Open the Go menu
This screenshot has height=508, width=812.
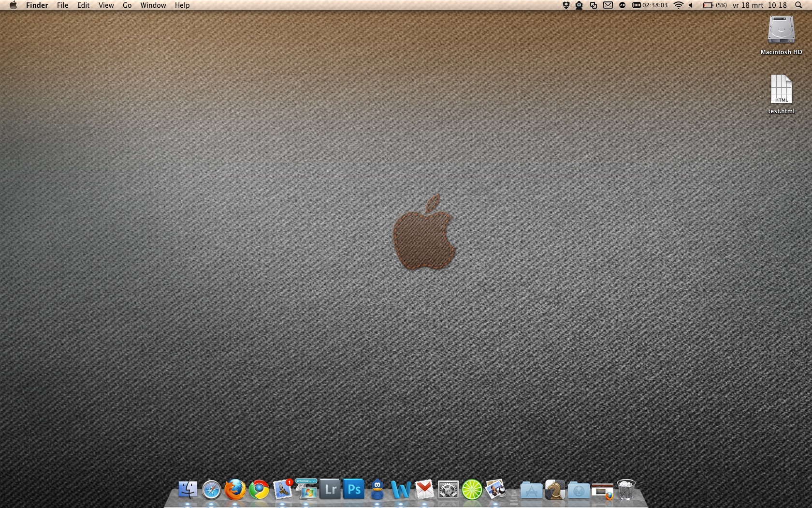[127, 5]
